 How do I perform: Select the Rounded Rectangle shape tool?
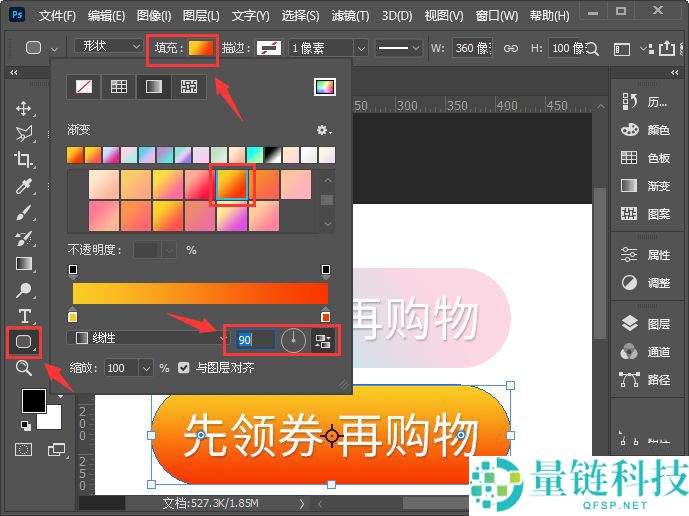24,342
